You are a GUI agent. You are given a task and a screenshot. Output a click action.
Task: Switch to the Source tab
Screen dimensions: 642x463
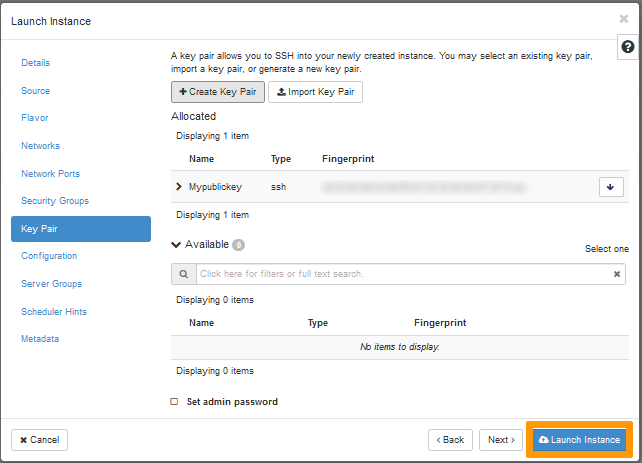[36, 91]
